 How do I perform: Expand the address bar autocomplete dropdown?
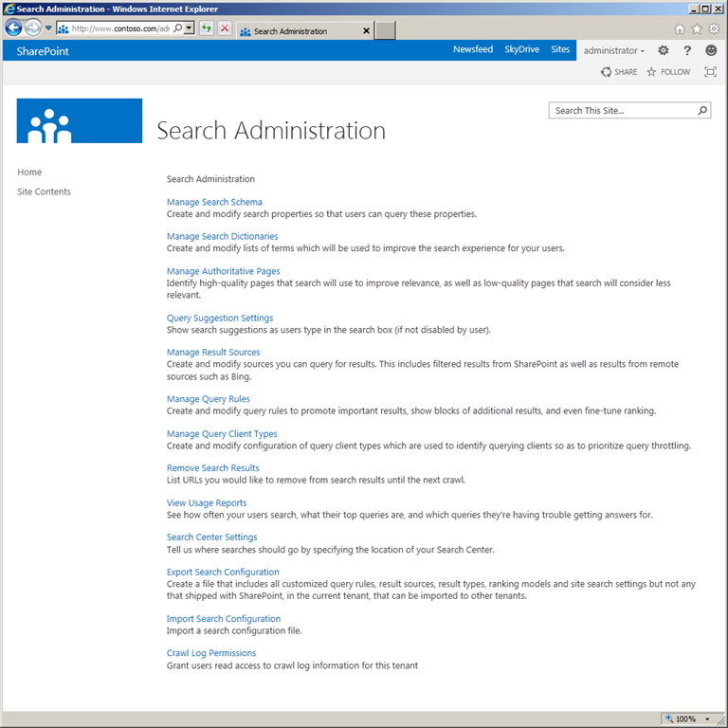[x=189, y=28]
